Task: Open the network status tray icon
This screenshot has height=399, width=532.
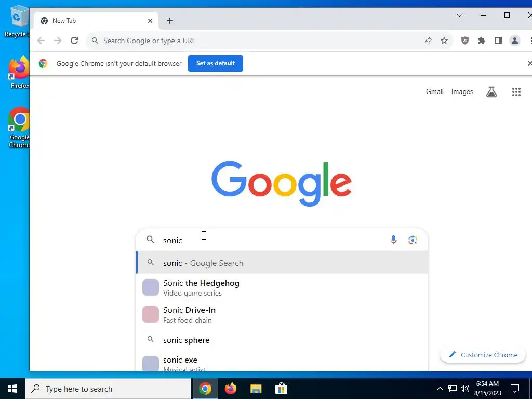Action: coord(453,389)
